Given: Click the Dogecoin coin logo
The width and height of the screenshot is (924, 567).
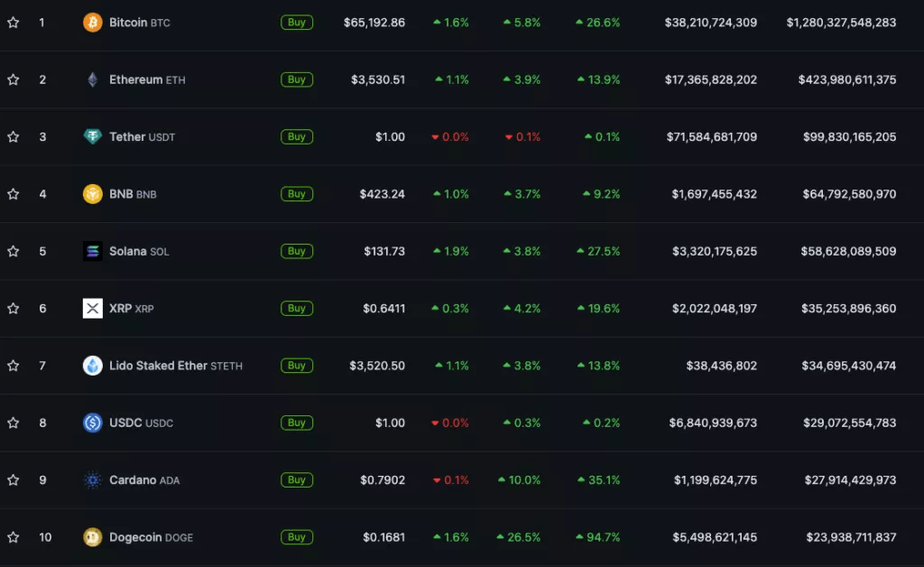Looking at the screenshot, I should coord(93,537).
